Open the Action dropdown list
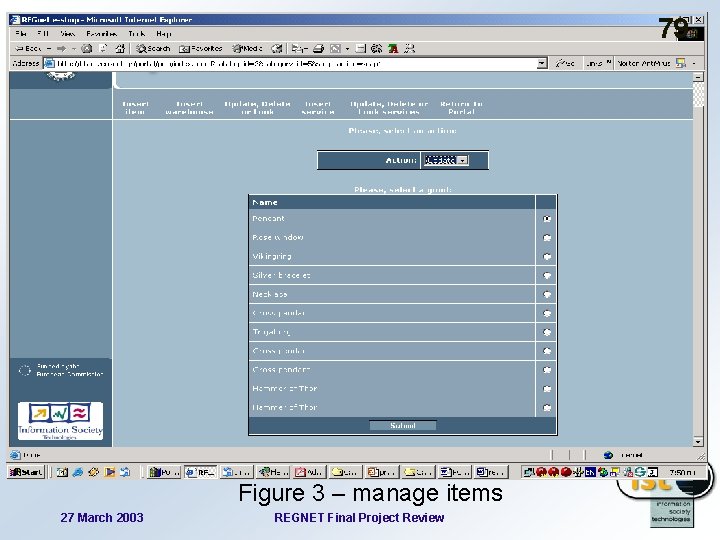 (x=463, y=160)
